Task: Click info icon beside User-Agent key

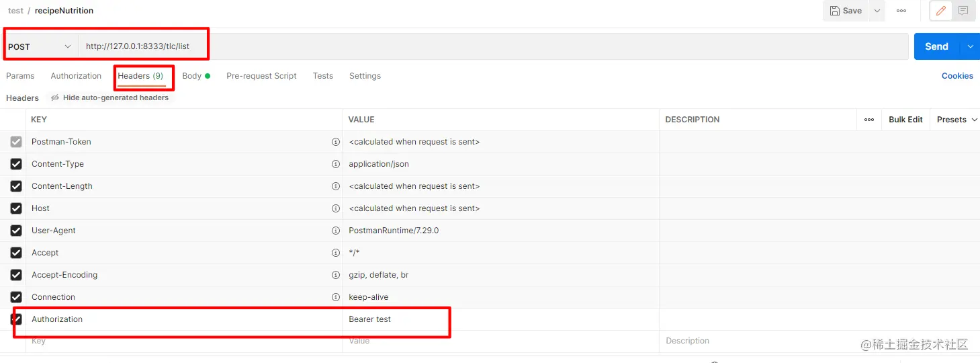Action: coord(335,231)
